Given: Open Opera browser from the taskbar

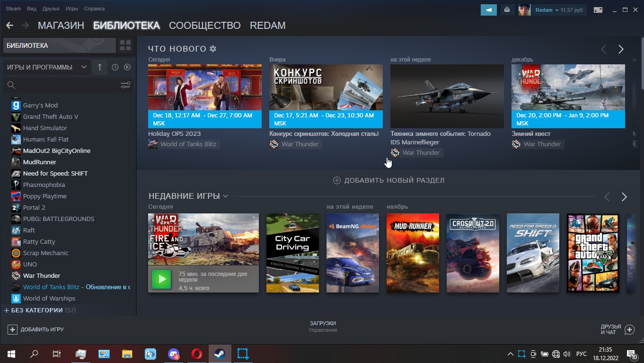Looking at the screenshot, I should point(197,354).
